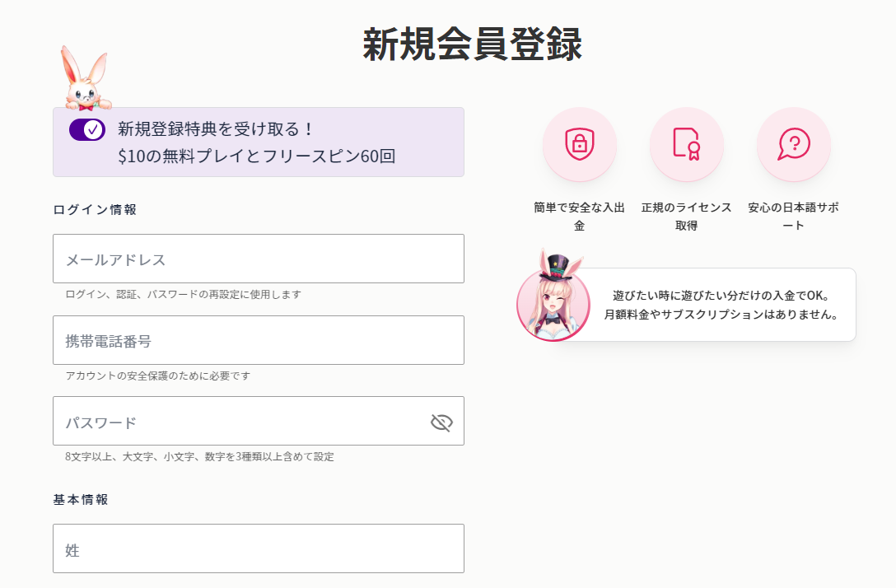Click the 簡単で安全な入出金 label
Viewport: 896px width, 588px height.
click(580, 216)
